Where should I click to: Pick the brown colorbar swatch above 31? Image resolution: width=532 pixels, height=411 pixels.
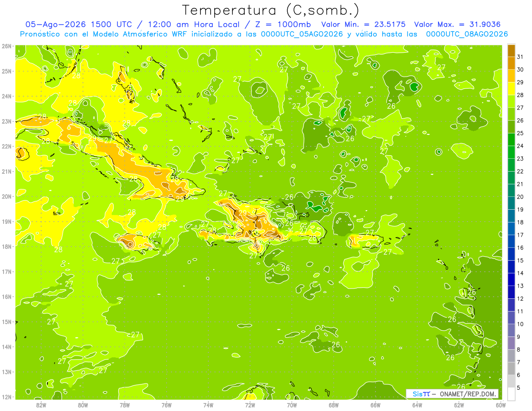coord(511,51)
